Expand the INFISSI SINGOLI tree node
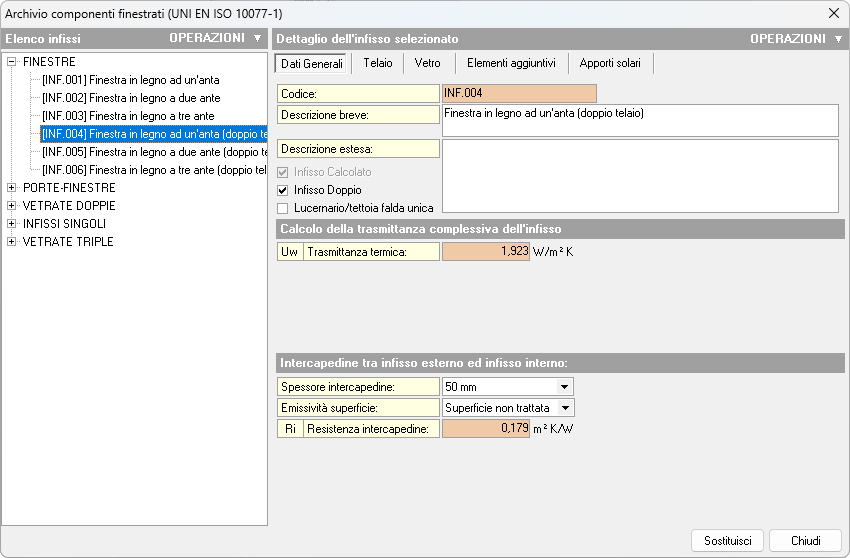The height and width of the screenshot is (558, 850). click(12, 224)
